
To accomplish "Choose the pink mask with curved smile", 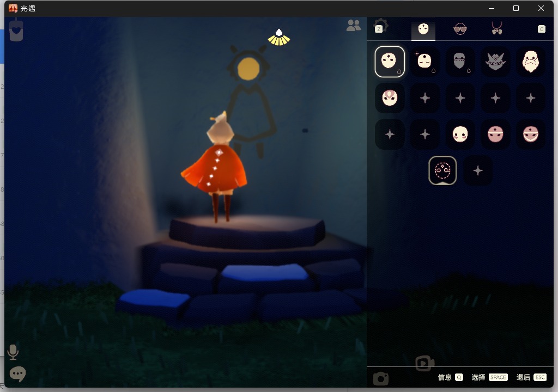I will [531, 134].
